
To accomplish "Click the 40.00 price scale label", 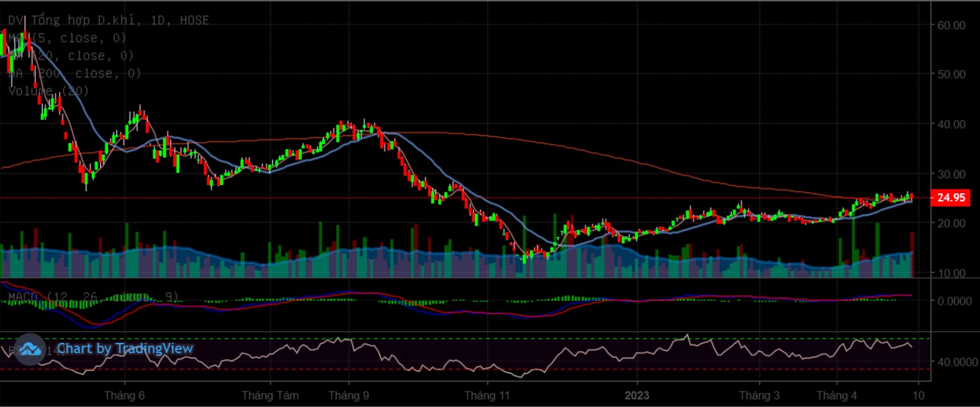I will 951,124.
